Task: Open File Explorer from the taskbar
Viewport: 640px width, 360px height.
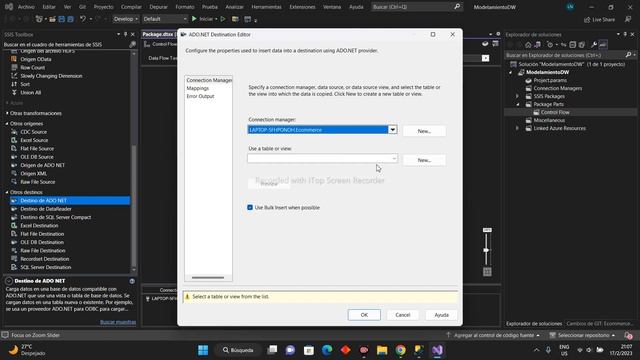Action: point(382,350)
